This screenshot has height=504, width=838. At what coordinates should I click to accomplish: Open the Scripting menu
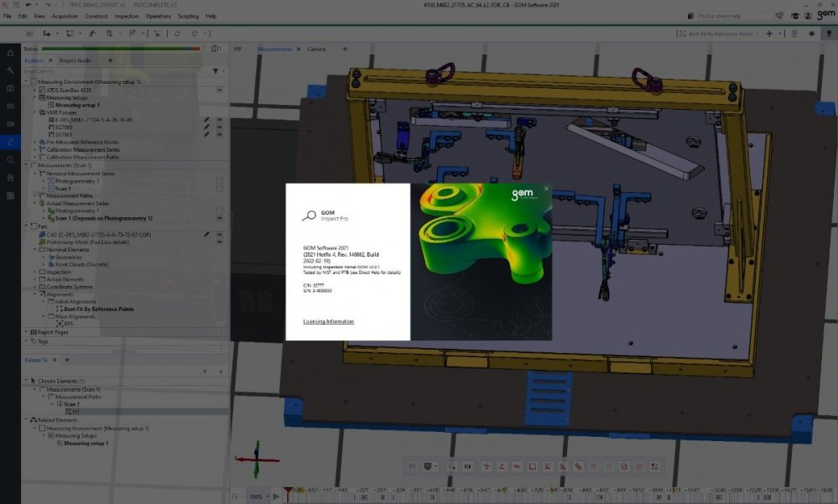188,16
